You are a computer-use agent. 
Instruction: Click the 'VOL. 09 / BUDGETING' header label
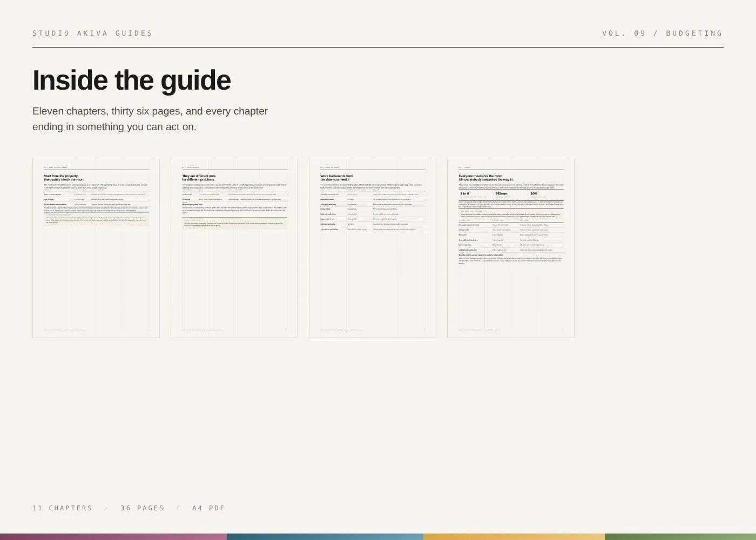point(663,33)
